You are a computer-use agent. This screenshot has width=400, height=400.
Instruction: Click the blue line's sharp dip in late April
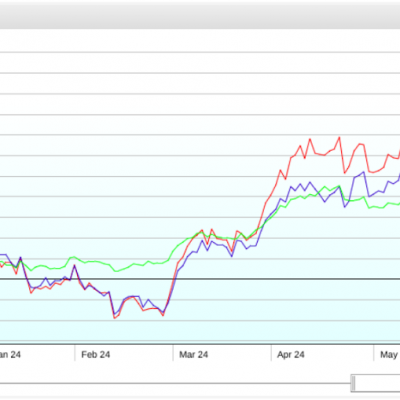[345, 207]
